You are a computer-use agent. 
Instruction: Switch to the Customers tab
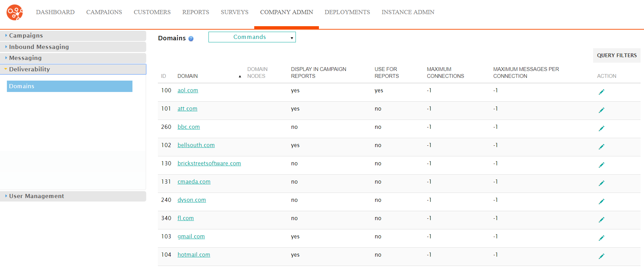(152, 12)
